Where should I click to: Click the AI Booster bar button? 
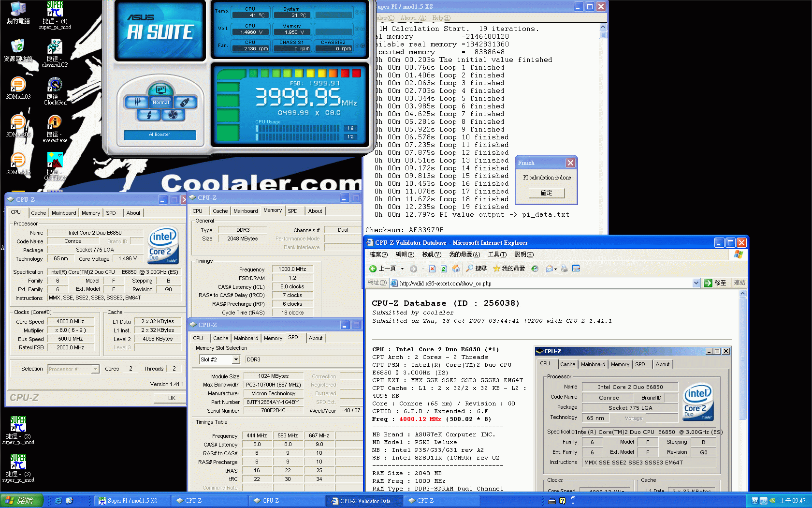point(160,134)
